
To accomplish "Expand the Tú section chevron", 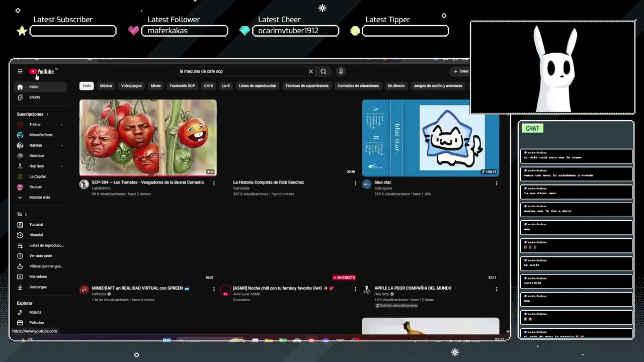I will click(x=26, y=214).
